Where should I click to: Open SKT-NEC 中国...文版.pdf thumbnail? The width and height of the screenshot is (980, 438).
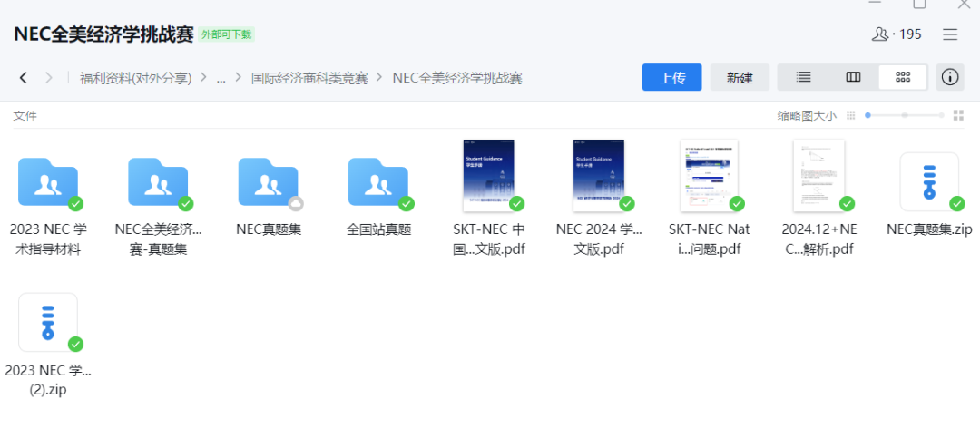pos(489,176)
